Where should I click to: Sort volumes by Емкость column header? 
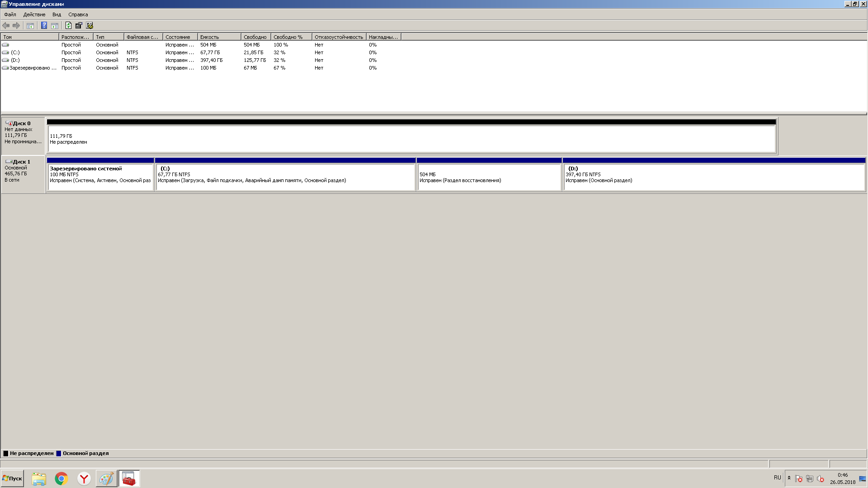click(x=219, y=37)
